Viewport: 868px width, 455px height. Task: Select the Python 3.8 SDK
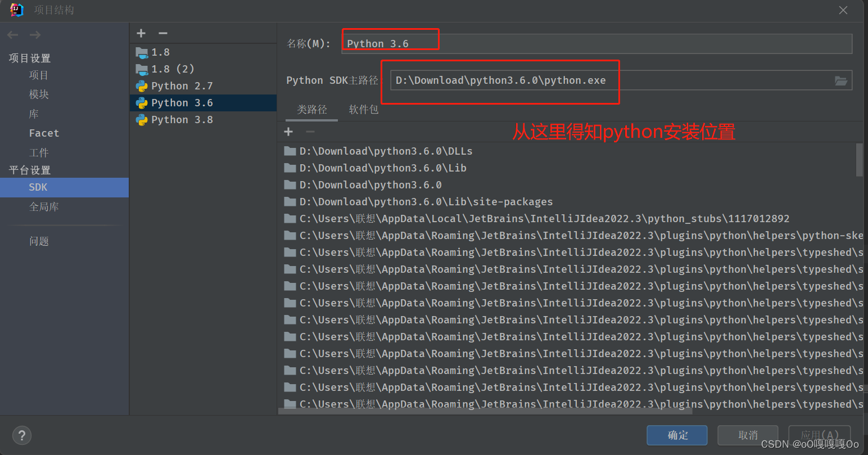(204, 120)
